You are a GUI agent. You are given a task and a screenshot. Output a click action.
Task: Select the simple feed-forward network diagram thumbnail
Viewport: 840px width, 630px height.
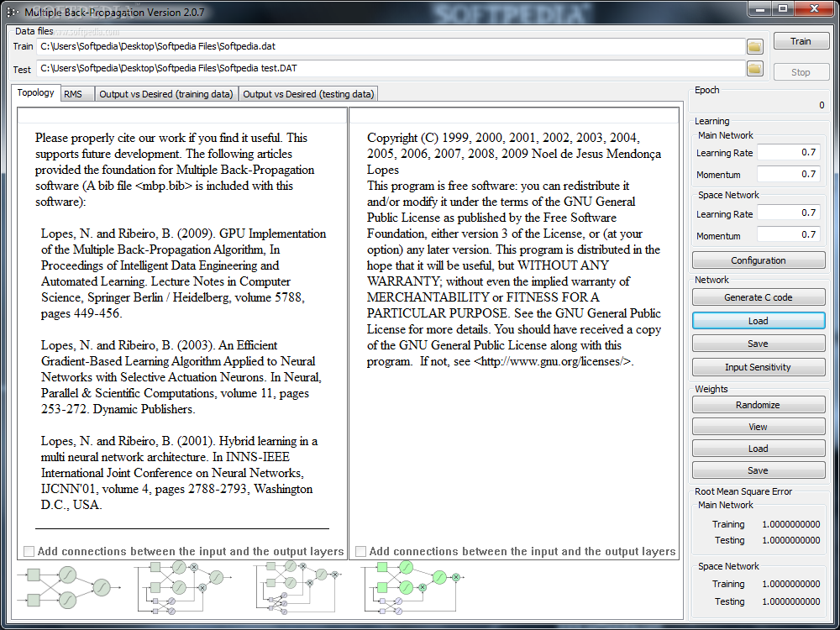69,587
